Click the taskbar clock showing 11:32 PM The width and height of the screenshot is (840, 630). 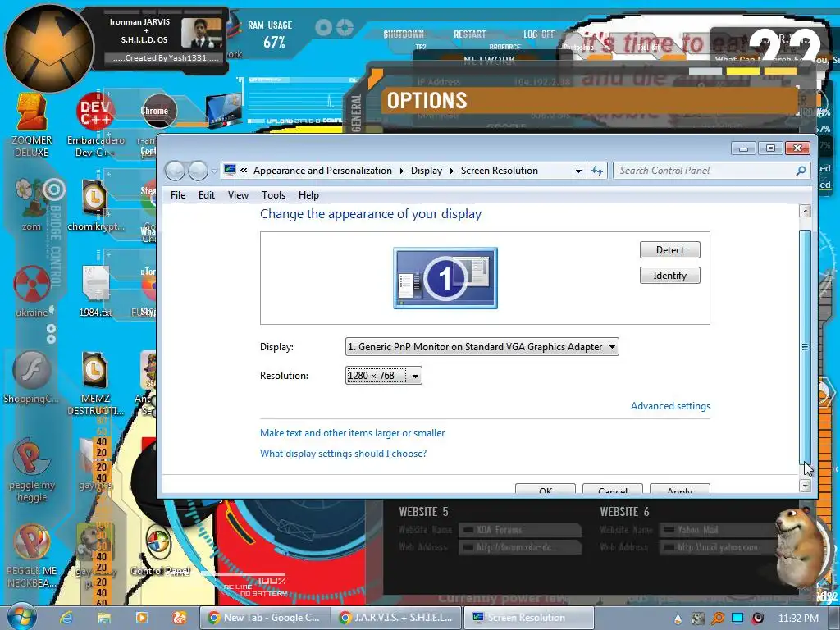coord(798,619)
